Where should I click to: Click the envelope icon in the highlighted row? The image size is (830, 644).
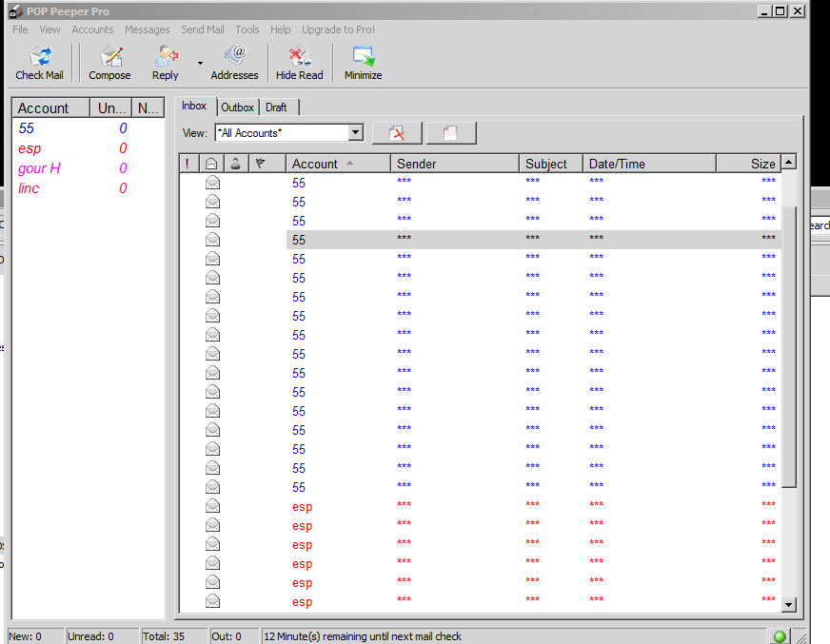click(x=213, y=240)
